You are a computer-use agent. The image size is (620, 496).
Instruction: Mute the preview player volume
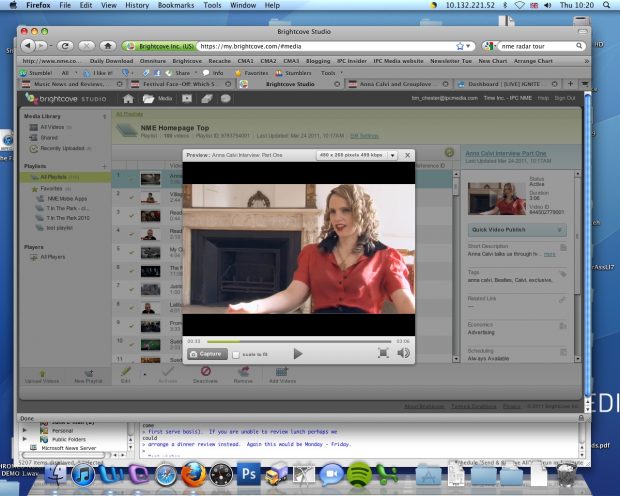pos(403,353)
